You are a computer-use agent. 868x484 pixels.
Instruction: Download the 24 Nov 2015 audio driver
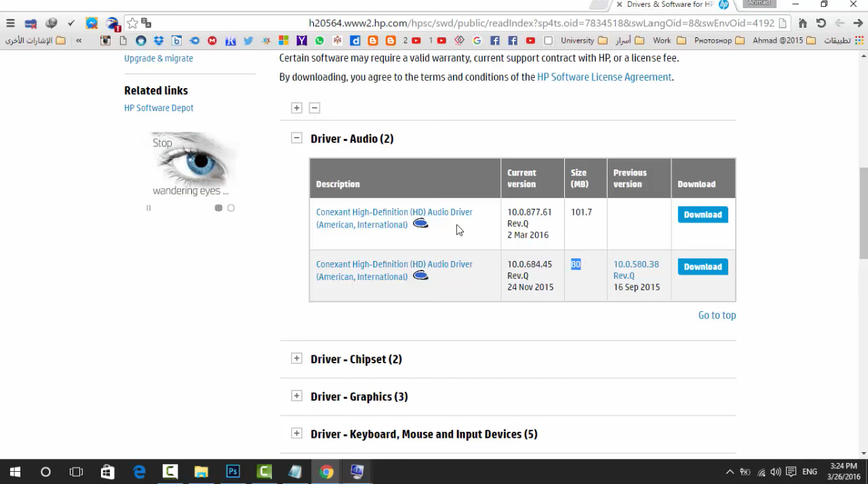pyautogui.click(x=703, y=266)
